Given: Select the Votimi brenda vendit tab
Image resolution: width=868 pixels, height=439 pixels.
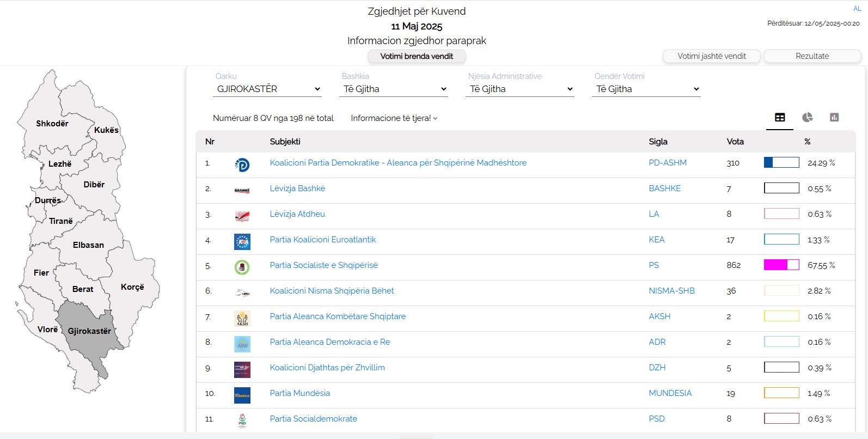Looking at the screenshot, I should coord(417,56).
